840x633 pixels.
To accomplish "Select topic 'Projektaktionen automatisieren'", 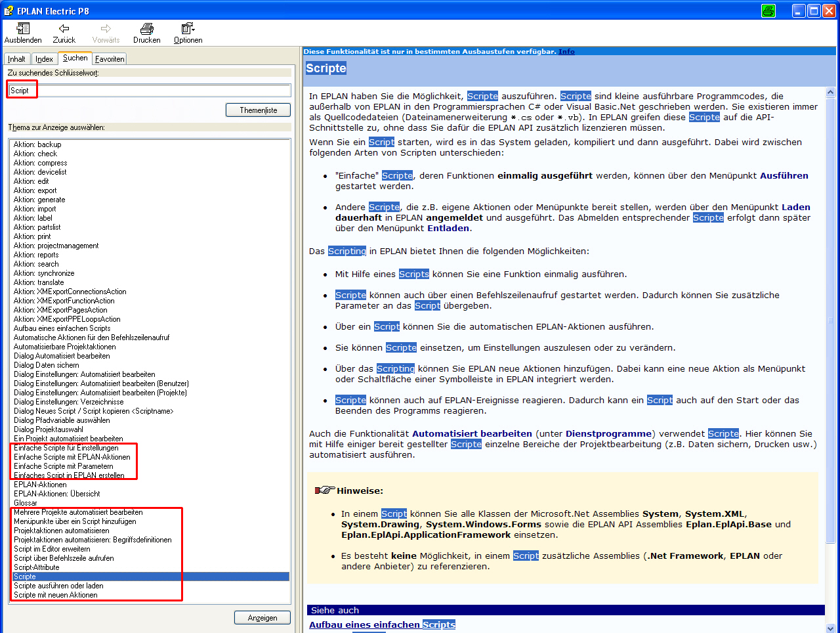I will (62, 531).
